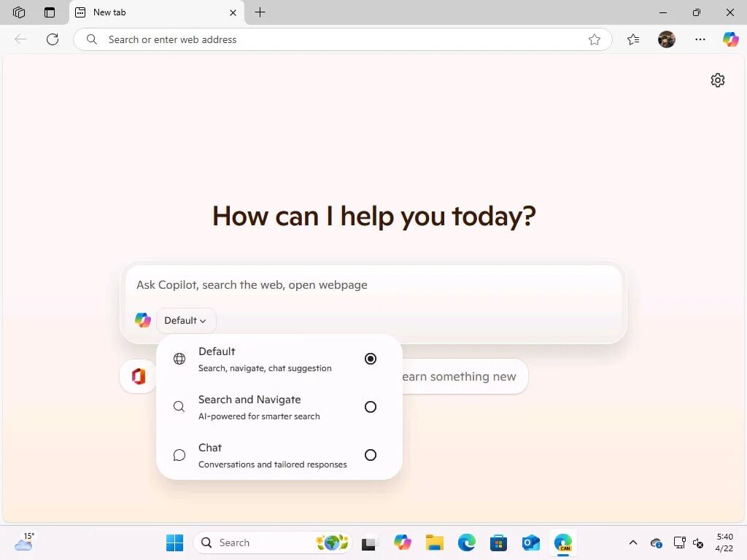Open File Explorer from the taskbar
This screenshot has height=560, width=747.
435,542
